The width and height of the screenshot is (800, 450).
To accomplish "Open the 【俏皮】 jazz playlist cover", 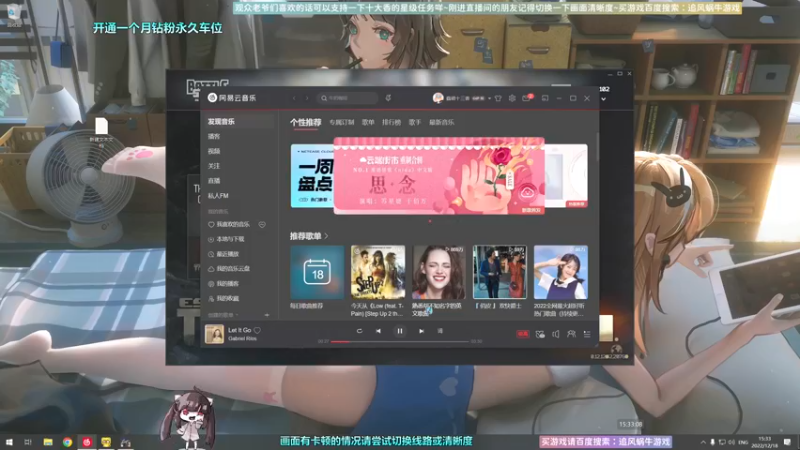I will pyautogui.click(x=499, y=272).
